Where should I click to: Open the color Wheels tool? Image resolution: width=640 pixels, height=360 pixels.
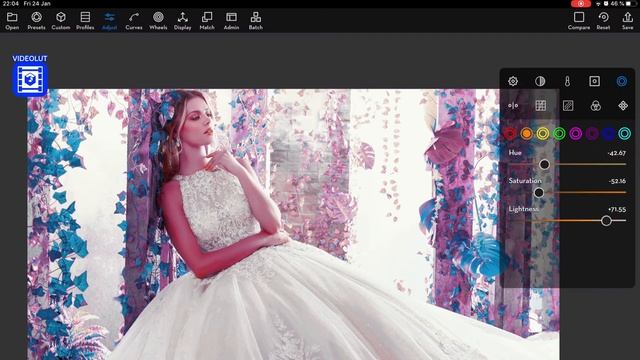[158, 21]
